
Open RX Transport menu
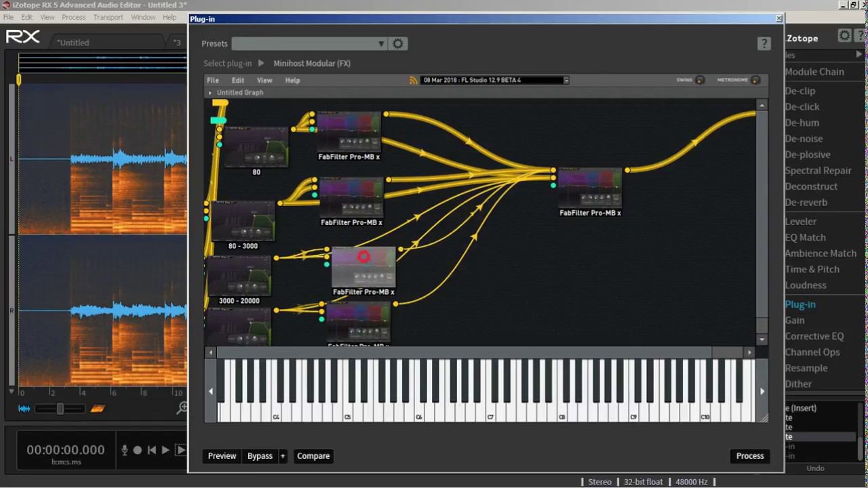(x=108, y=17)
